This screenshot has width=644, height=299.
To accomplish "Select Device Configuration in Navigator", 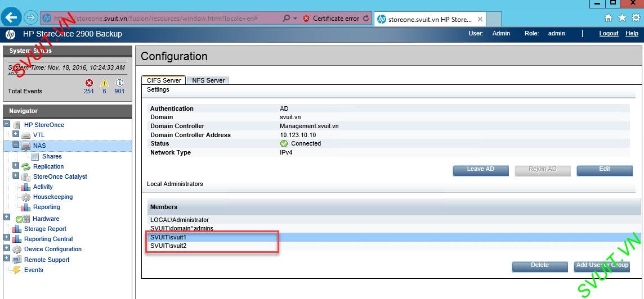I will tap(53, 249).
